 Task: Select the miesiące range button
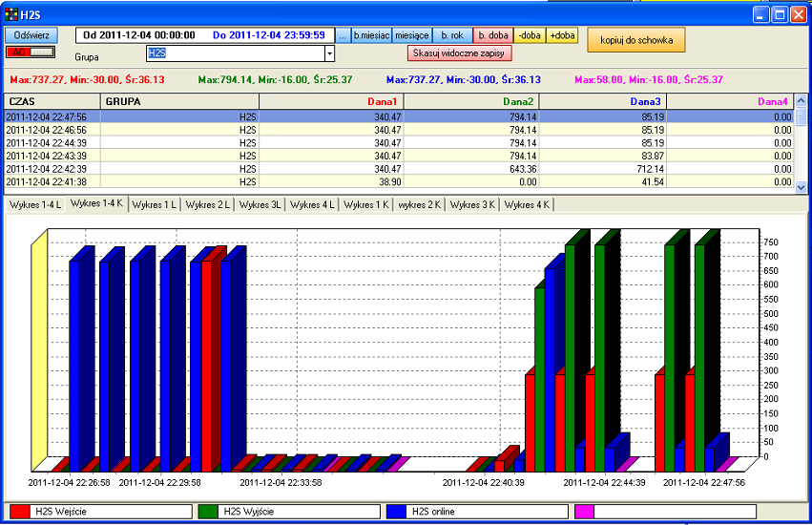tap(411, 35)
